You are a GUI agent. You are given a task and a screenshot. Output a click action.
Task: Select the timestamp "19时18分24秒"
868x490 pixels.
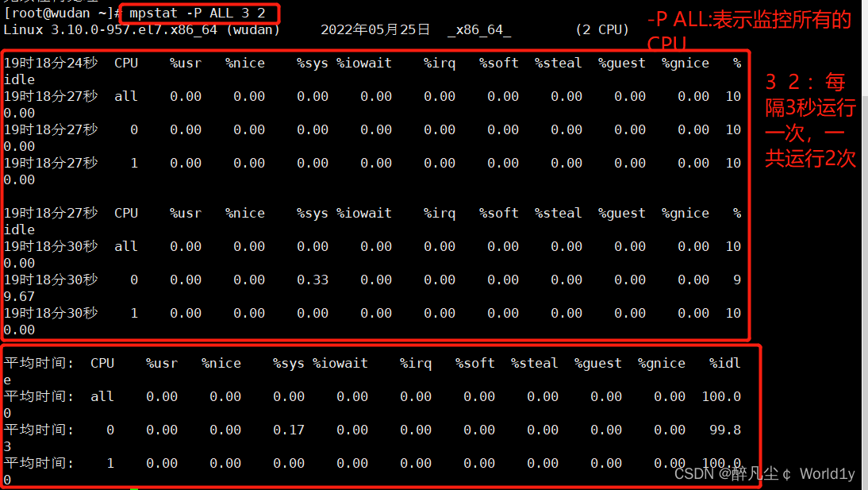[x=50, y=64]
